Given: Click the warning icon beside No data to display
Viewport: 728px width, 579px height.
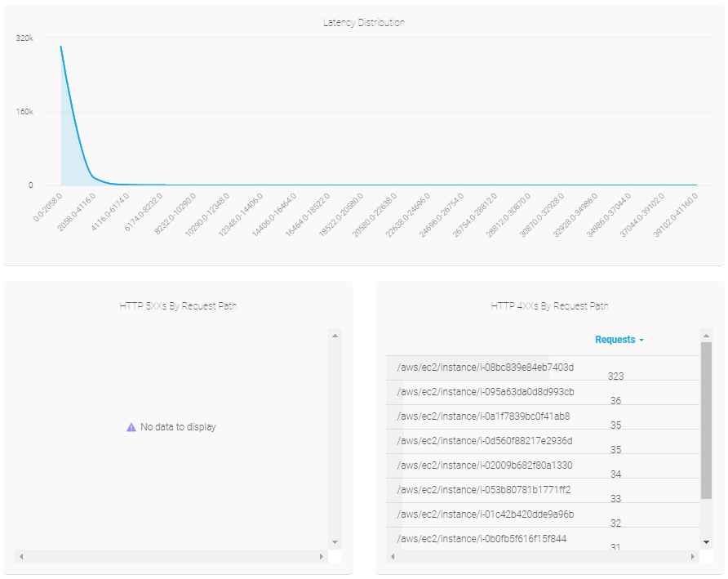Looking at the screenshot, I should [131, 427].
